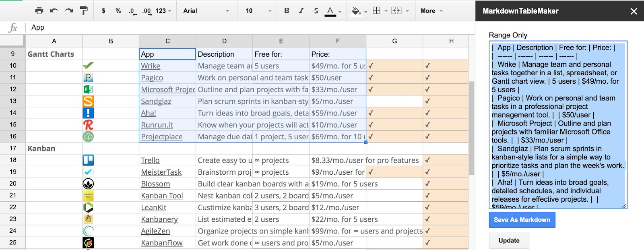The image size is (644, 250).
Task: Select row 17 header
Action: pyautogui.click(x=13, y=148)
